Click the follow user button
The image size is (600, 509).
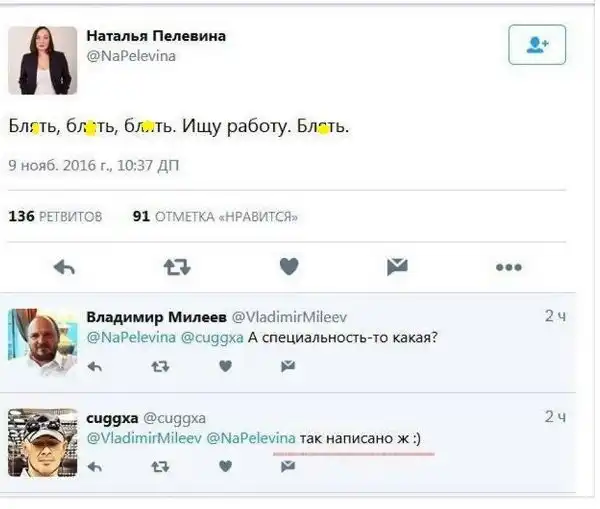coord(537,45)
